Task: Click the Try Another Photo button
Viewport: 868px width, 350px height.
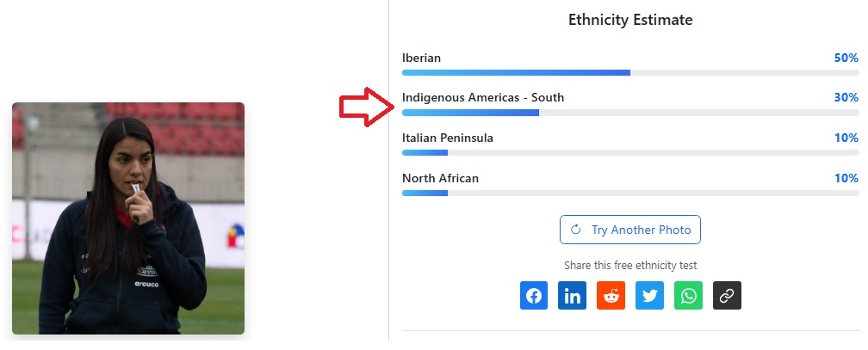Action: coord(630,230)
